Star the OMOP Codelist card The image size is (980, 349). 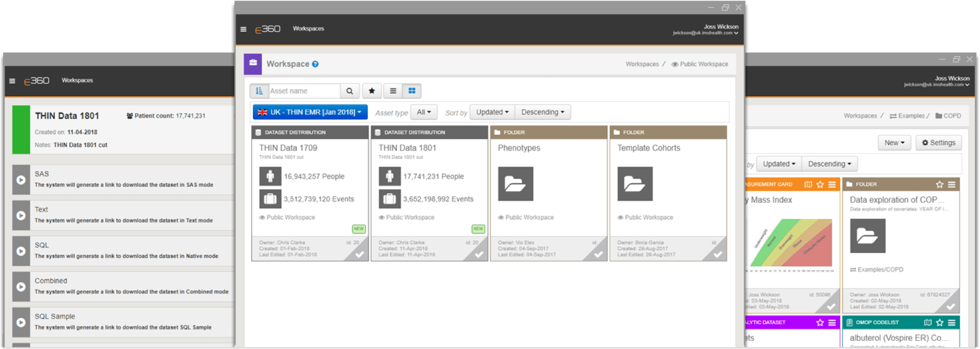[940, 323]
